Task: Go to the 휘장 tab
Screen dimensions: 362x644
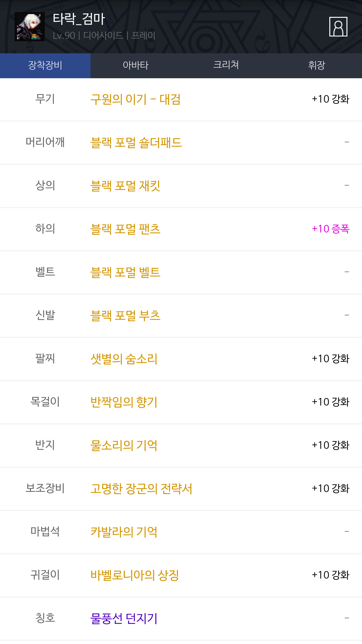Action: (316, 65)
